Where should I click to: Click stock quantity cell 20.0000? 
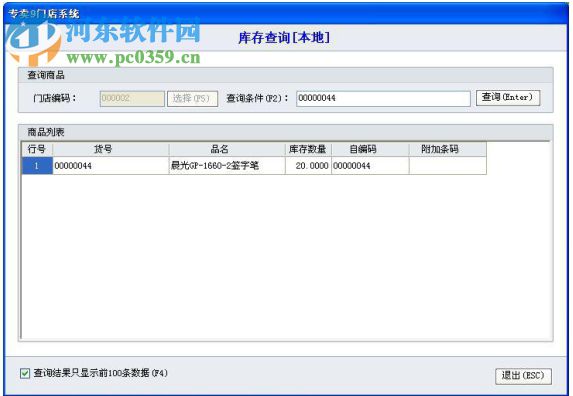click(308, 166)
